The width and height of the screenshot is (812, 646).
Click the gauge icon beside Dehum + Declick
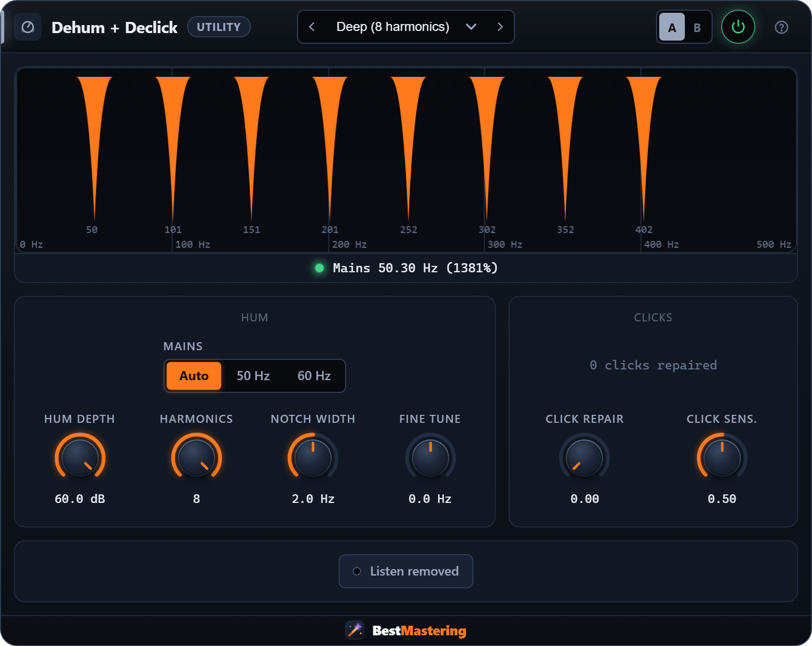point(28,27)
